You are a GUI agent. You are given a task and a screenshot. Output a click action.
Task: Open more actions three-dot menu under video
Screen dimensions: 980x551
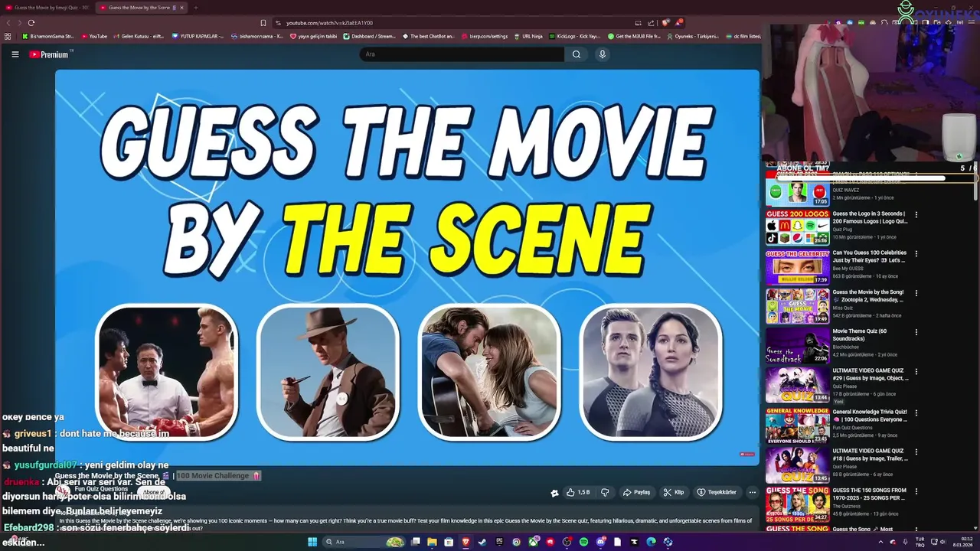753,492
